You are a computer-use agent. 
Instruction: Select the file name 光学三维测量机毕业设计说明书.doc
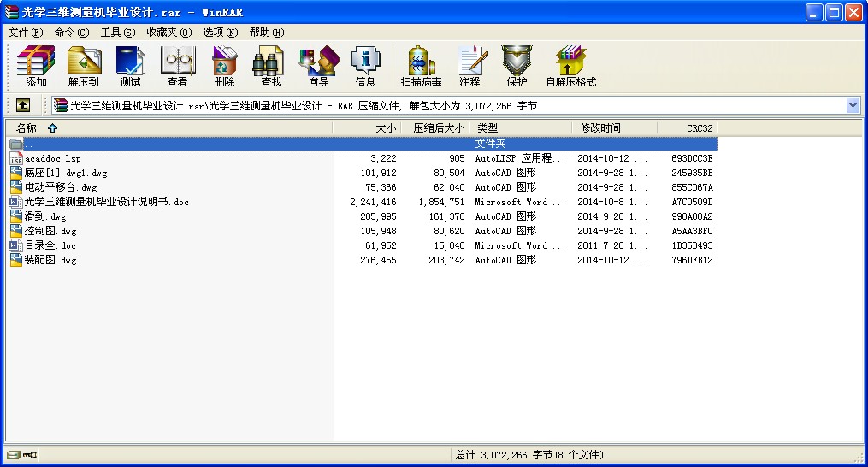(106, 202)
